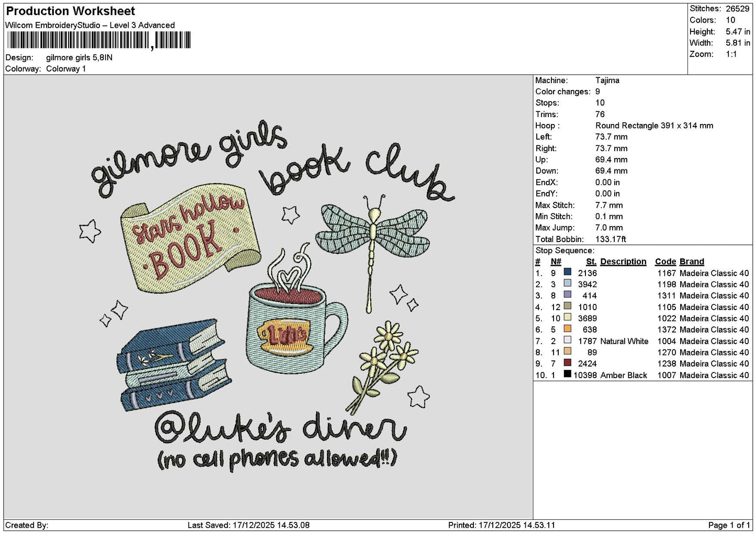Click the light blue swatch for code 1198
The height and width of the screenshot is (534, 756).
[567, 283]
